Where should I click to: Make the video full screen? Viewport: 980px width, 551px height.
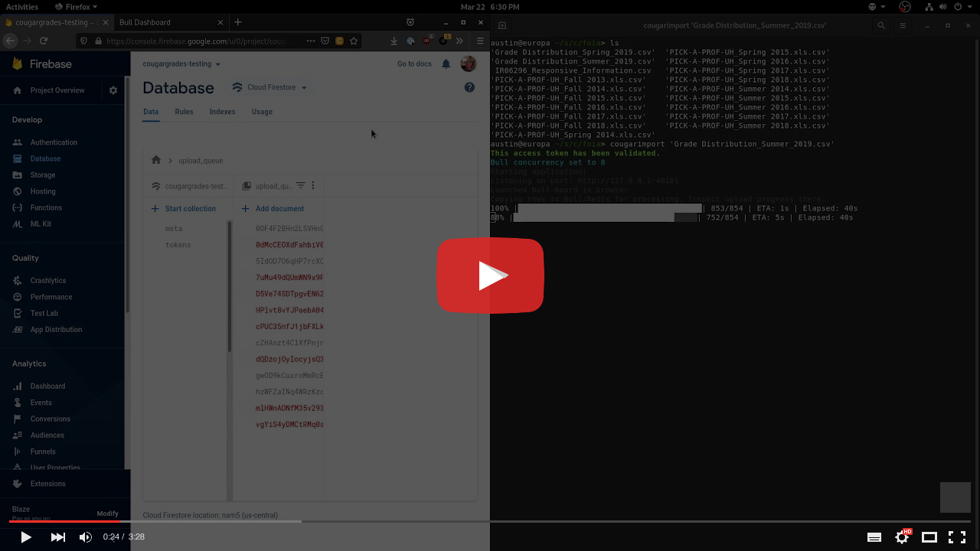[x=957, y=537]
